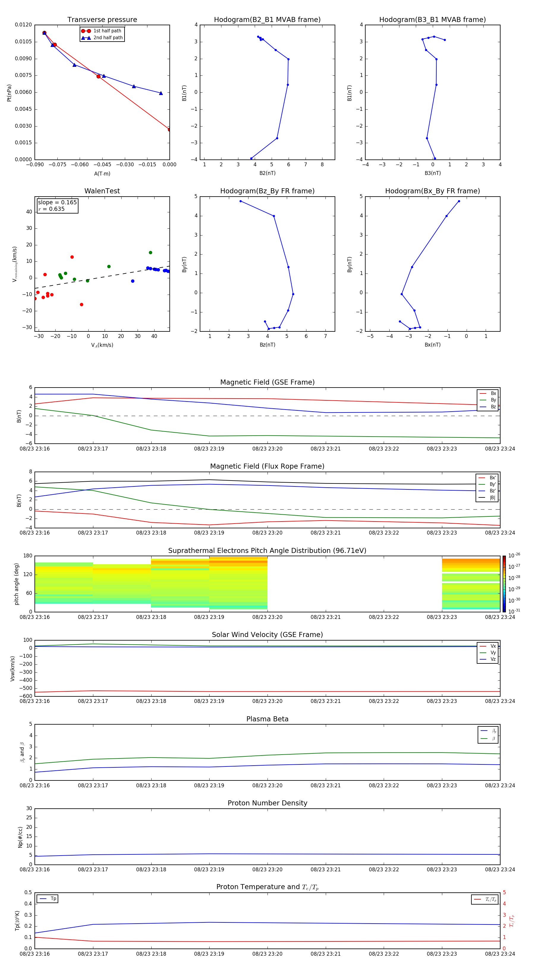This screenshot has width=535, height=980.
Task: Select the "Bx" entry in GSE legend
Action: [x=488, y=393]
